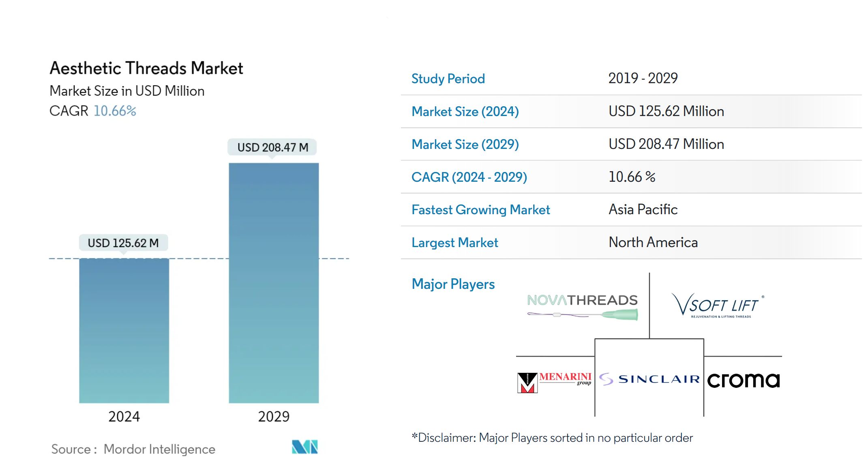
Task: Click the Source: Mordor Intelligence text
Action: coord(133,449)
